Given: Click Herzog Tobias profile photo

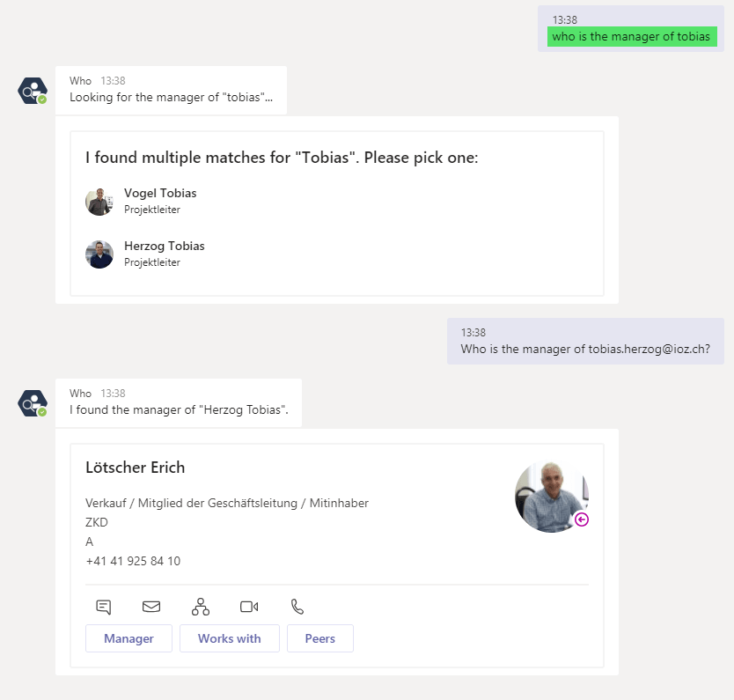Looking at the screenshot, I should [x=99, y=254].
